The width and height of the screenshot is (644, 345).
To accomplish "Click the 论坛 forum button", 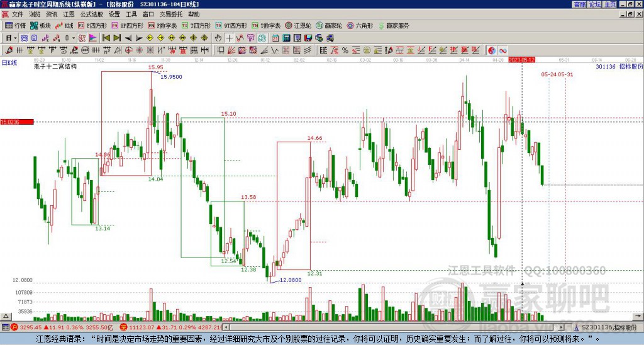I will click(x=595, y=4).
